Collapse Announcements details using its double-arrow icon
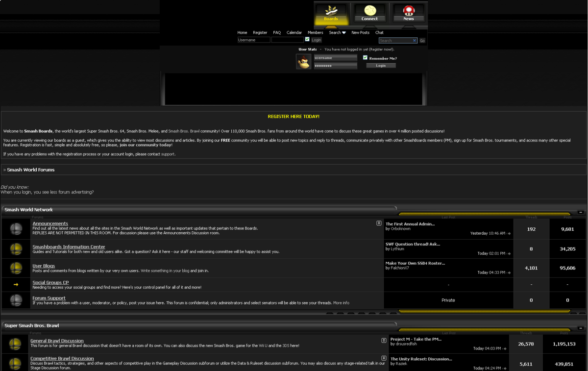This screenshot has width=588, height=371. pos(378,223)
